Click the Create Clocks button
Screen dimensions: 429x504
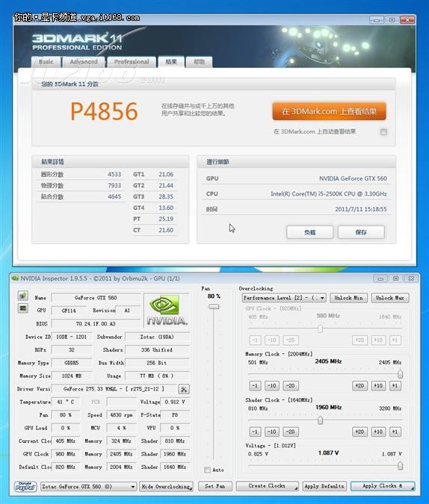click(267, 486)
